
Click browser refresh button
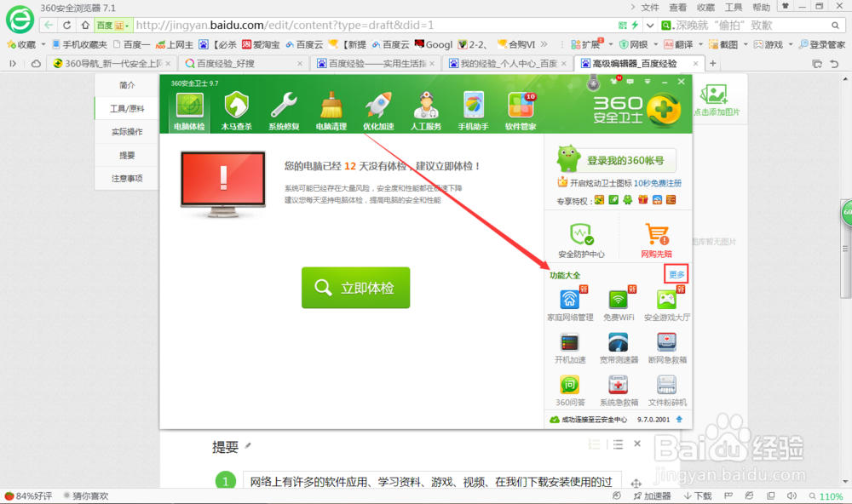coord(66,25)
